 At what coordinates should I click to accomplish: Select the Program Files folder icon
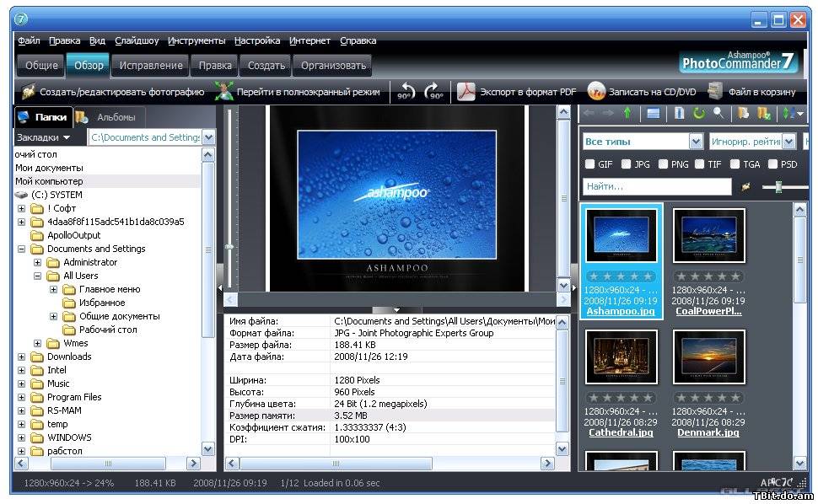[36, 398]
